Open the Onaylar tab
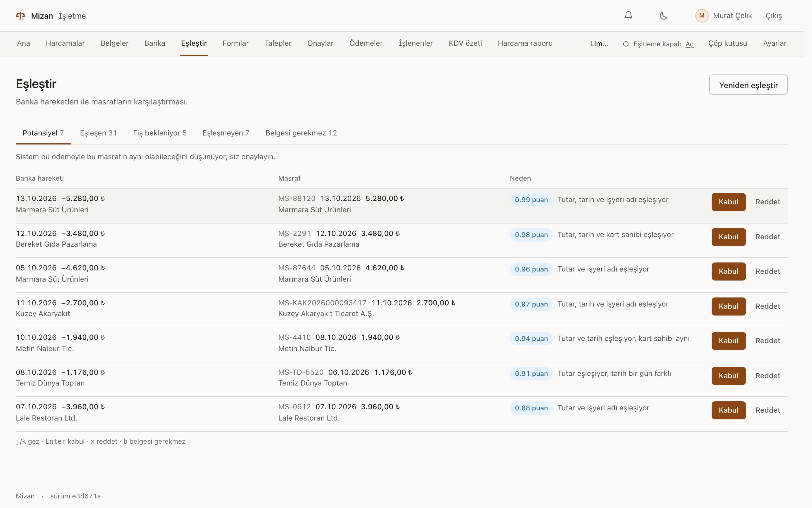 (320, 43)
